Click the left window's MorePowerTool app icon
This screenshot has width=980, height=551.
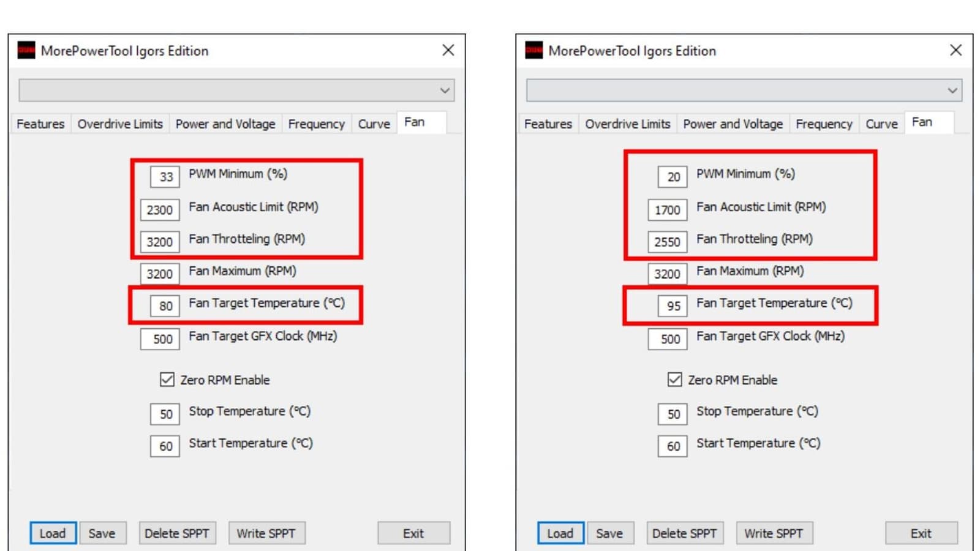point(26,50)
